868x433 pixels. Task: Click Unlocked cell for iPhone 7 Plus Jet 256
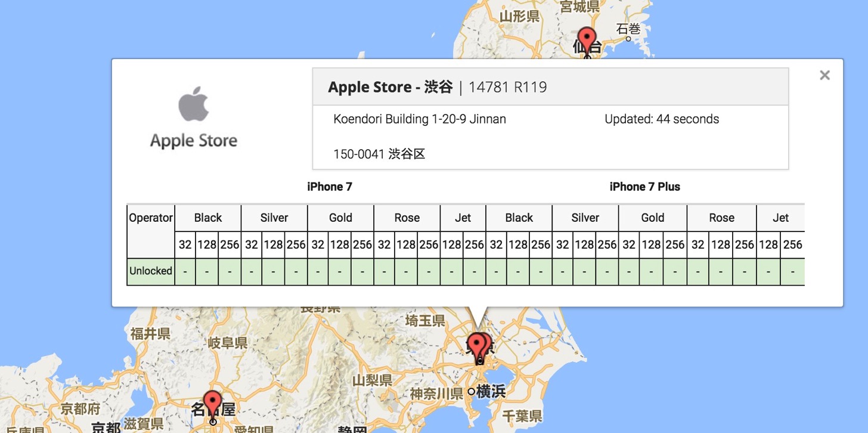pyautogui.click(x=793, y=271)
